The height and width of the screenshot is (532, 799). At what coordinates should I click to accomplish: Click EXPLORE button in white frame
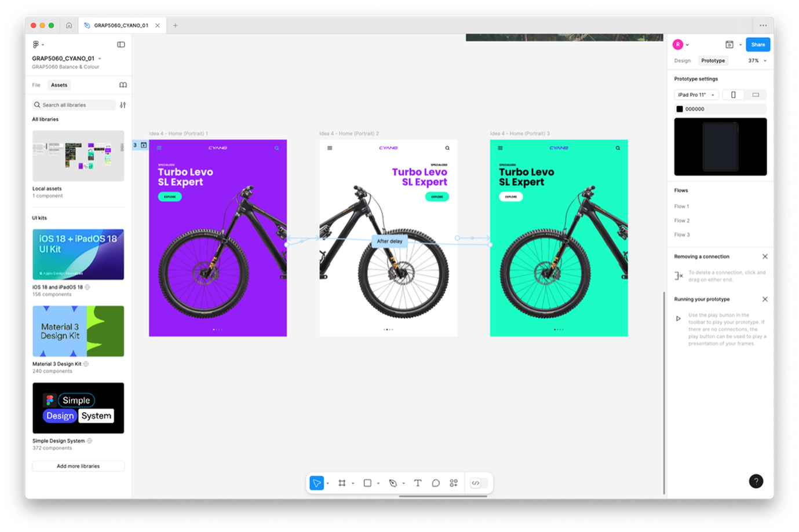pos(437,197)
